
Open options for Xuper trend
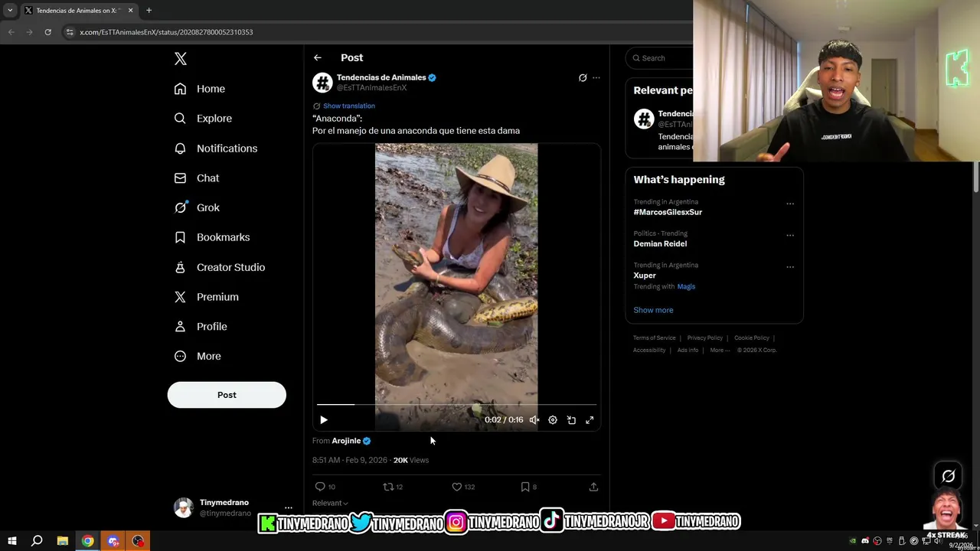click(790, 267)
